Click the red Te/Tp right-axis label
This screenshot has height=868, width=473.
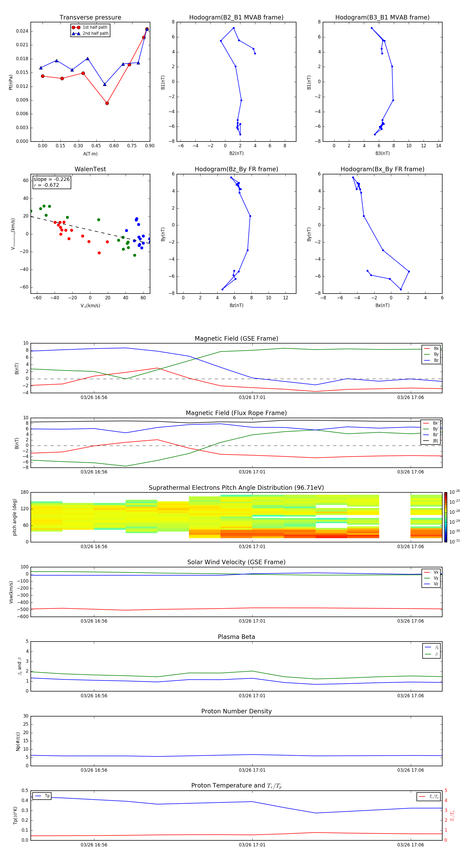point(453,815)
